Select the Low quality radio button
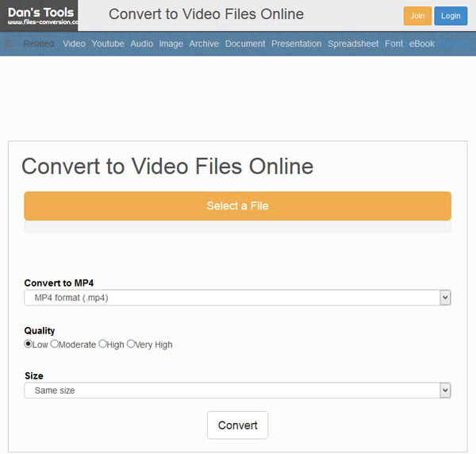This screenshot has width=476, height=454. pyautogui.click(x=28, y=344)
